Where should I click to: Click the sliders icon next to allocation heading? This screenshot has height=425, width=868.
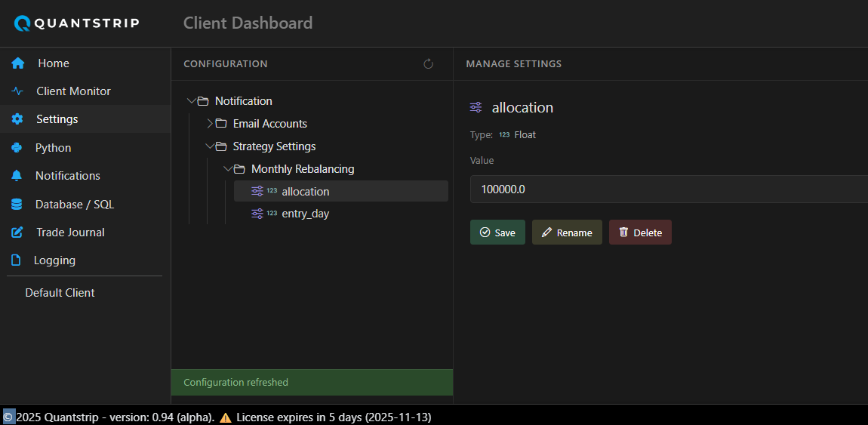[x=476, y=107]
